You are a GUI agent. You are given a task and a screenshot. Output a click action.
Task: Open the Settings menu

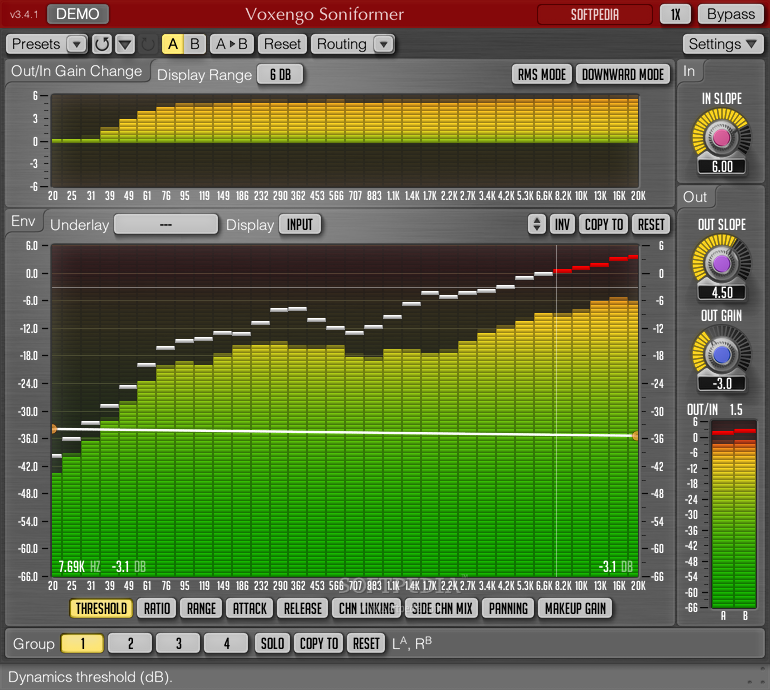coord(723,44)
